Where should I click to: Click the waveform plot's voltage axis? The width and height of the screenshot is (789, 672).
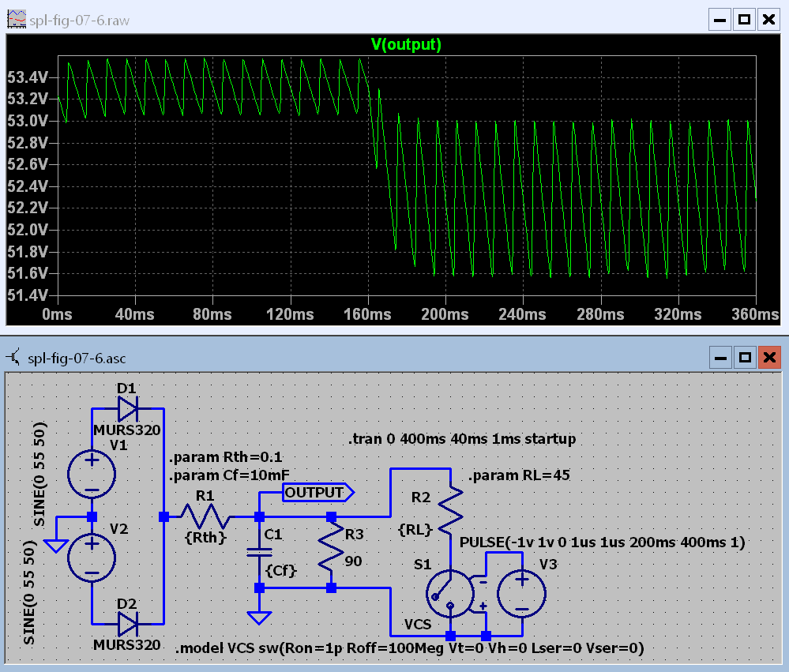(x=28, y=186)
